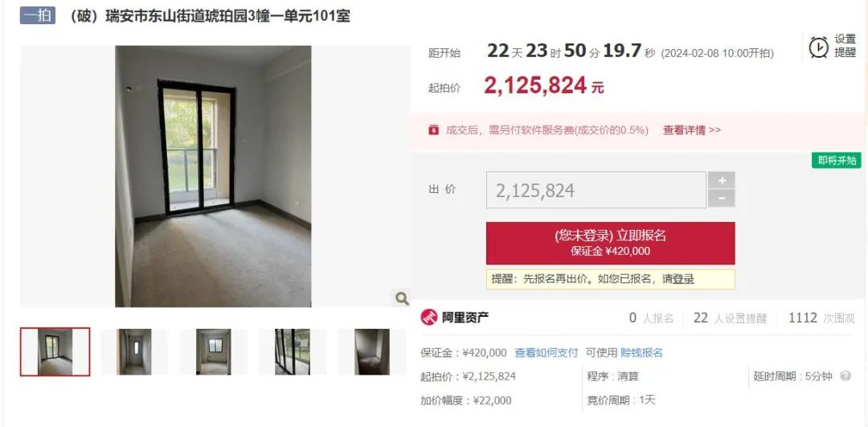Select the second corridor thumbnail

coord(134,351)
